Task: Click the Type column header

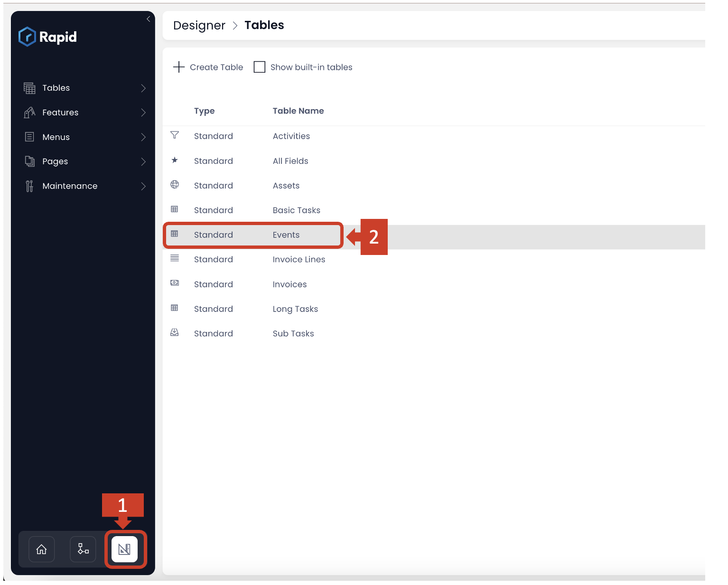Action: coord(205,111)
